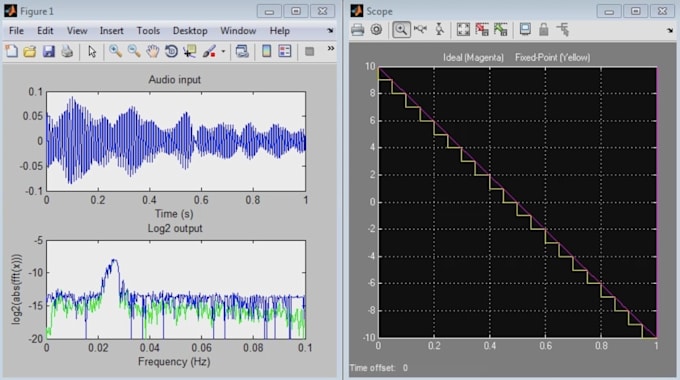Select the Scope Zoom Y-axis tool
This screenshot has height=380, width=680.
[439, 29]
